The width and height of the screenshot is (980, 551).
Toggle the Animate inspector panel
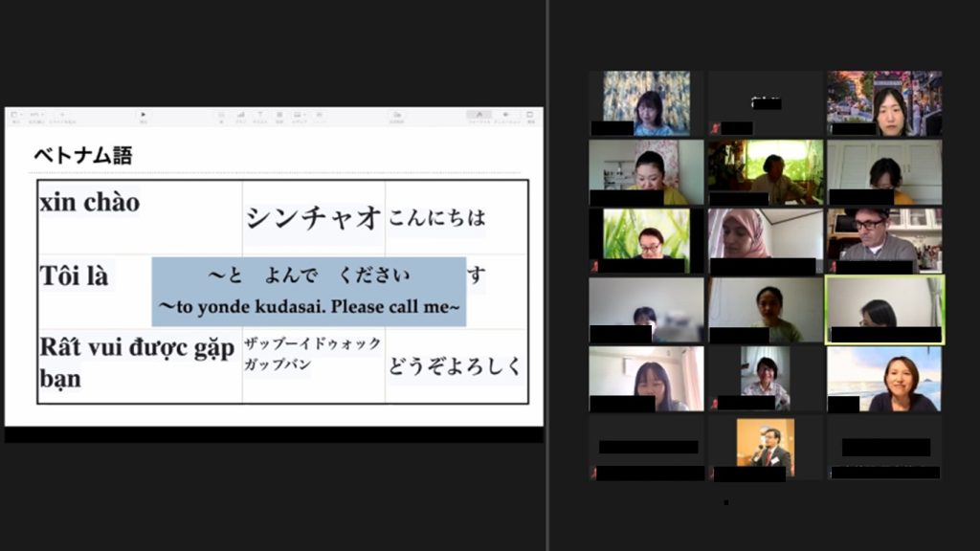click(x=506, y=117)
